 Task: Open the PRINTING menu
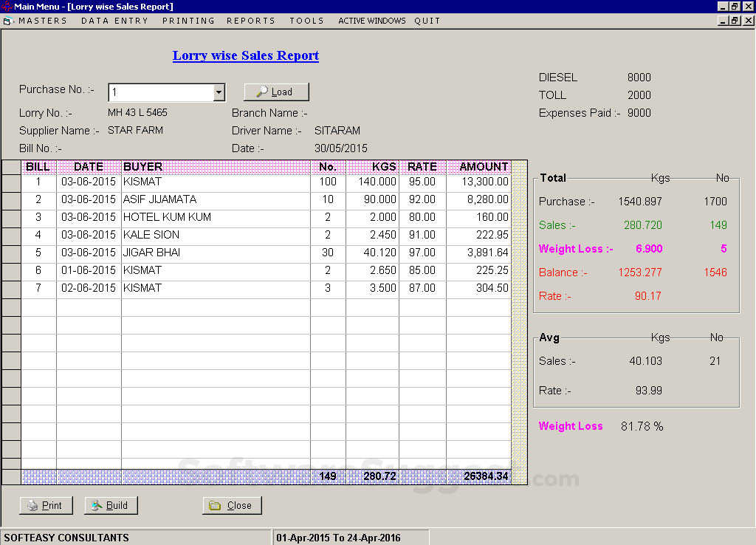pyautogui.click(x=188, y=21)
